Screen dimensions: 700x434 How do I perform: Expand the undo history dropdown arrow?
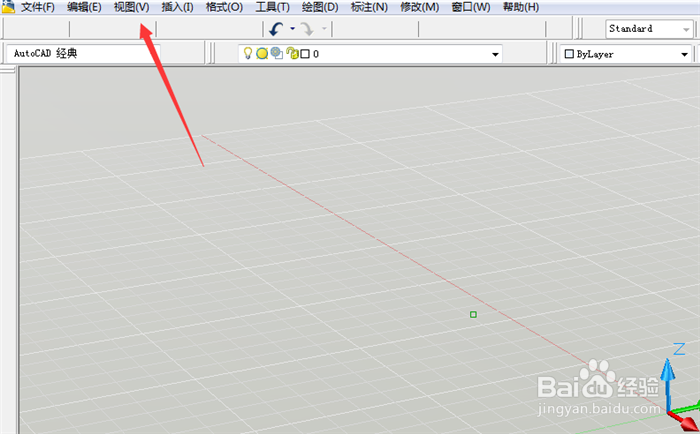292,29
